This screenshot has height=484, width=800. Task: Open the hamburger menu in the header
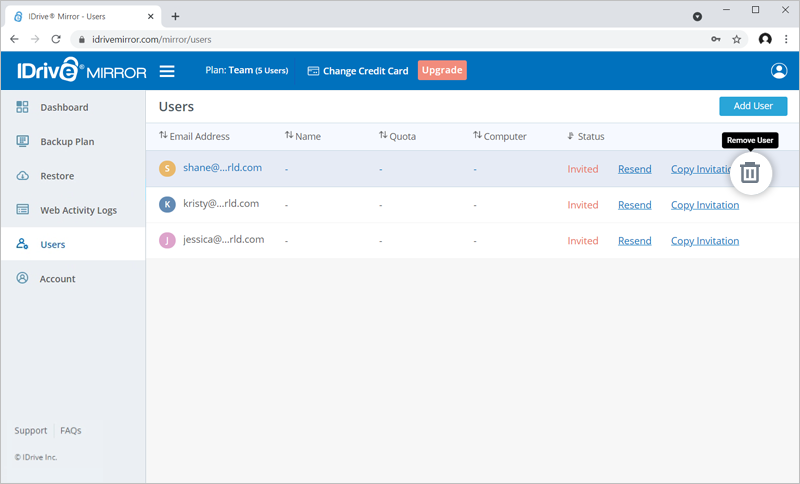(167, 71)
